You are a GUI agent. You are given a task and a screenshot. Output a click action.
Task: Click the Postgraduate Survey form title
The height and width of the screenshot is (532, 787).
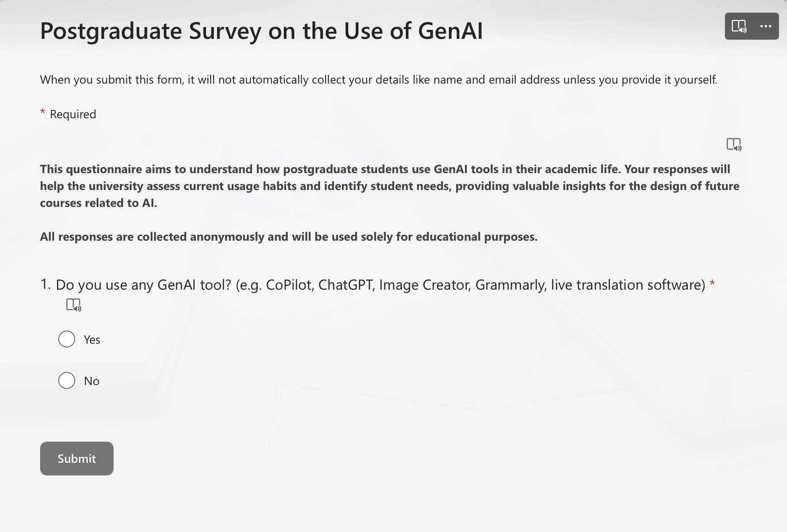261,31
